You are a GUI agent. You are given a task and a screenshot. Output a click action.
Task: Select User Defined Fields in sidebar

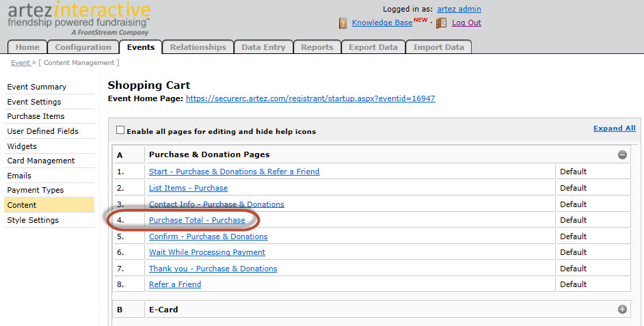coord(42,131)
